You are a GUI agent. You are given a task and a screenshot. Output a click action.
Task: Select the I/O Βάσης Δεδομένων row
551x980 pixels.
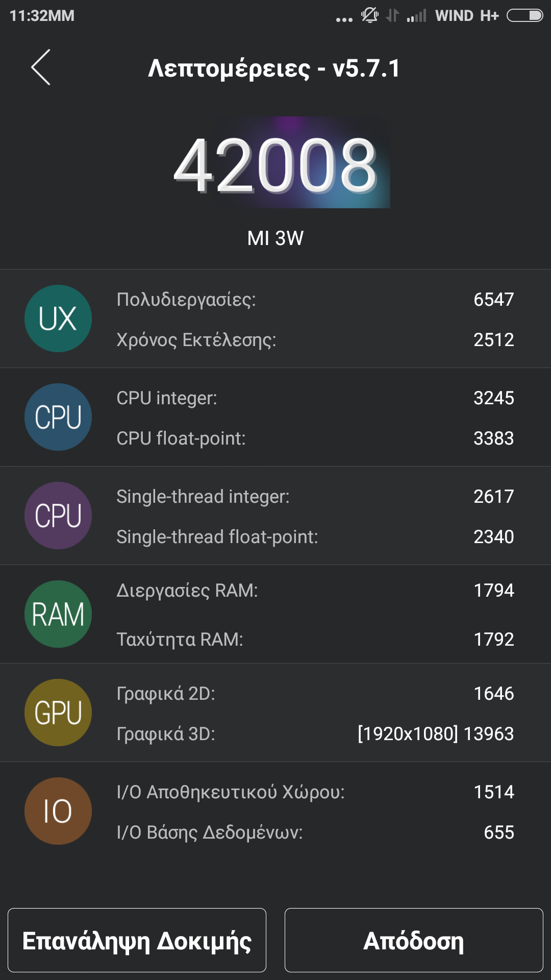point(315,832)
